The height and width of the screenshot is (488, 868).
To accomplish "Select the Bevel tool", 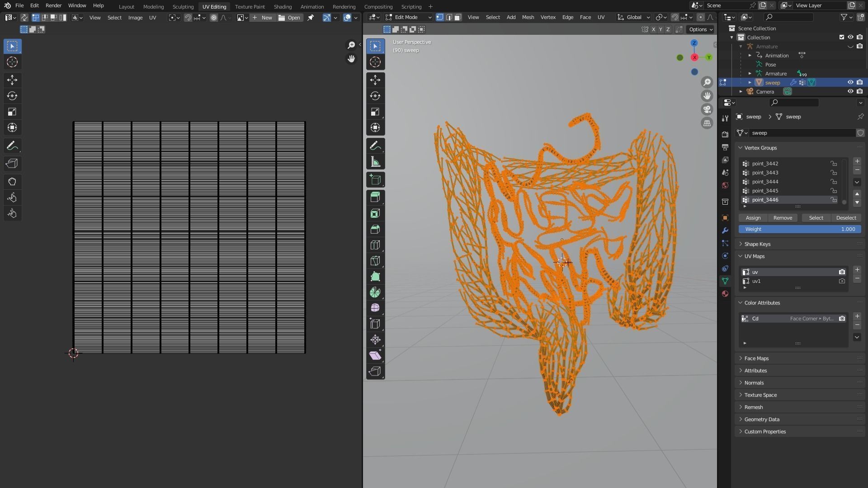I will pyautogui.click(x=375, y=229).
